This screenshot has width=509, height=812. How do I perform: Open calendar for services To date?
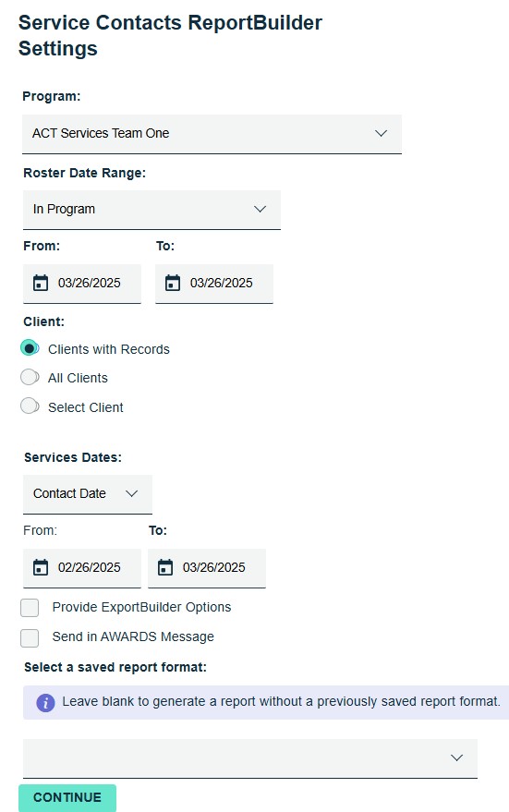point(165,567)
